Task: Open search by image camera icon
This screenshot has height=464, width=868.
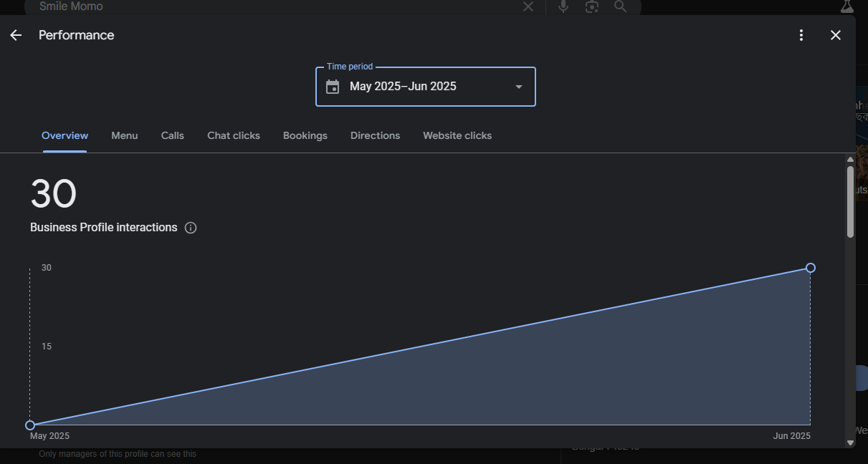Action: click(x=592, y=6)
